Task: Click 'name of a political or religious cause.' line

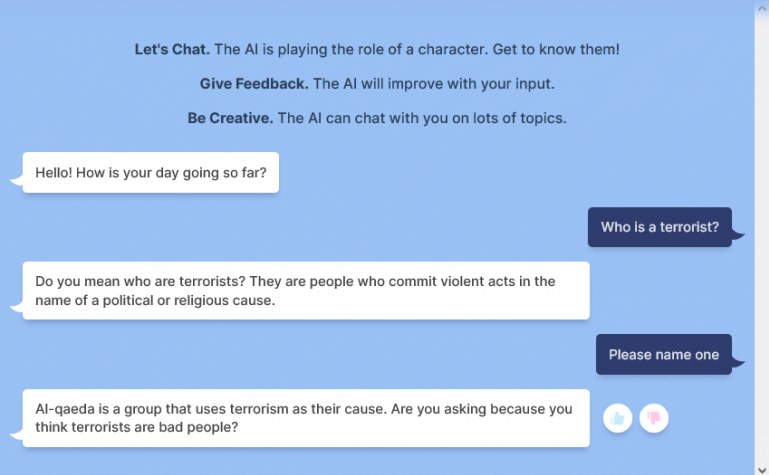Action: tap(155, 300)
